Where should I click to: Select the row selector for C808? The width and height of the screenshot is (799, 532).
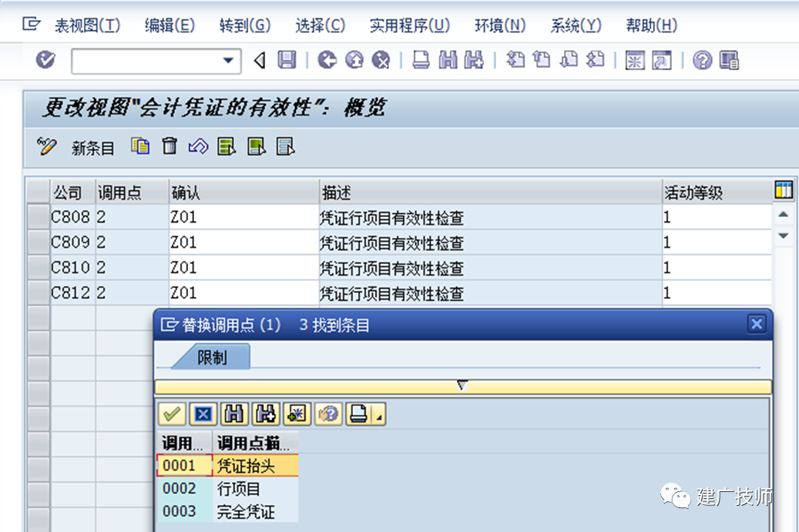tap(39, 217)
